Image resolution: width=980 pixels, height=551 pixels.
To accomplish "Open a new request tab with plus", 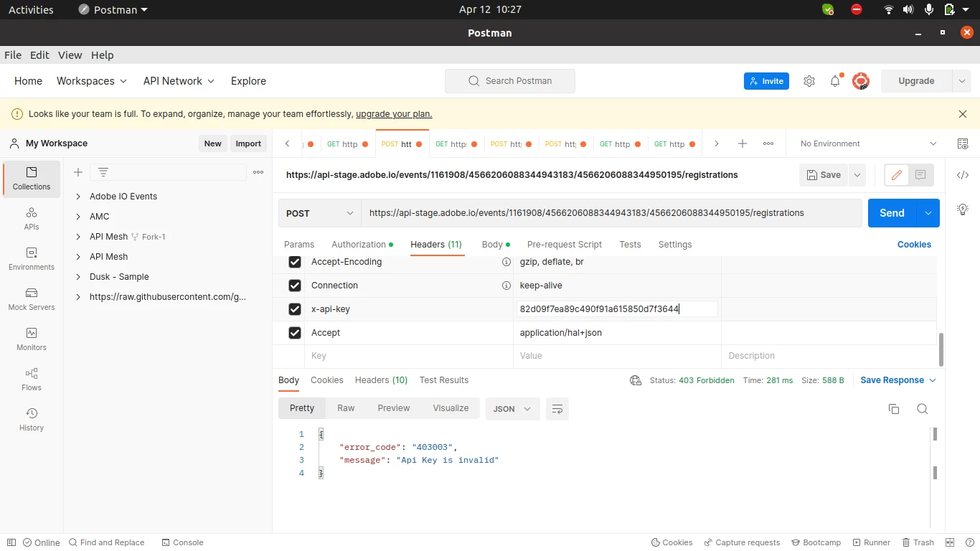I will tap(743, 143).
